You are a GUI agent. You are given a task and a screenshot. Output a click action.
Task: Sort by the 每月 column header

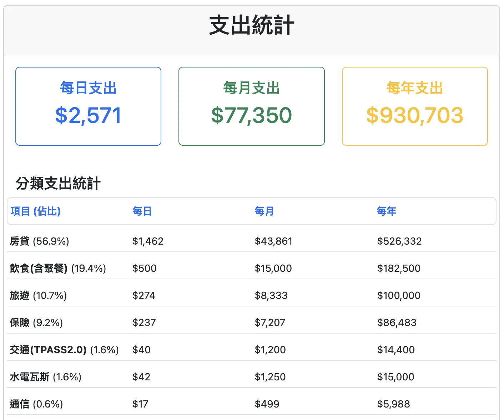(x=264, y=211)
